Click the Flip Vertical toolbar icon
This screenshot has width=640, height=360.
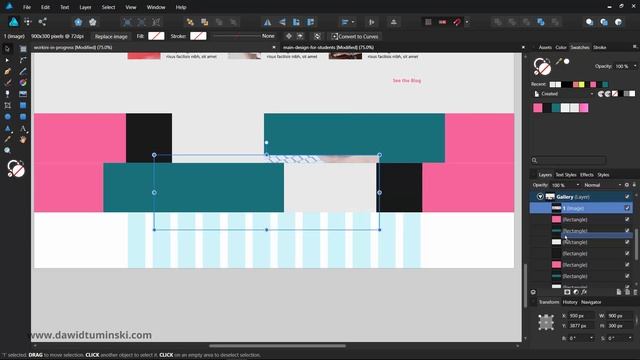(282, 22)
